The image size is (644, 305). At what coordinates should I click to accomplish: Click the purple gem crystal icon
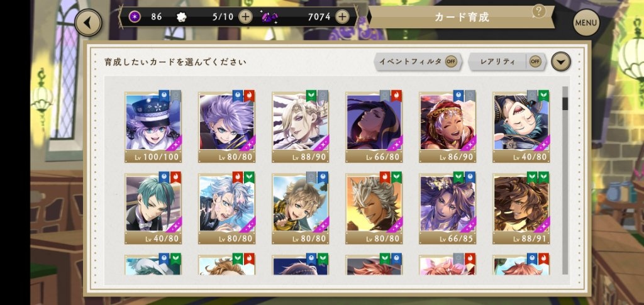pyautogui.click(x=269, y=17)
